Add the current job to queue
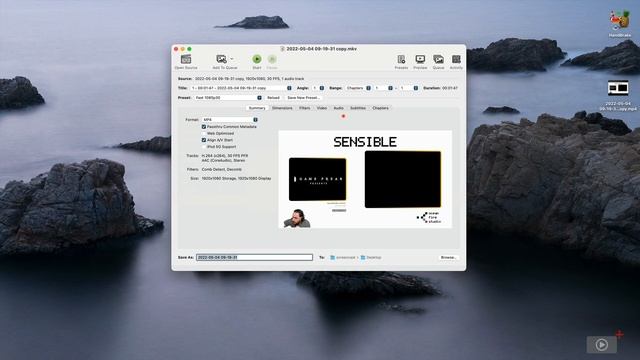This screenshot has height=360, width=640. coord(221,60)
